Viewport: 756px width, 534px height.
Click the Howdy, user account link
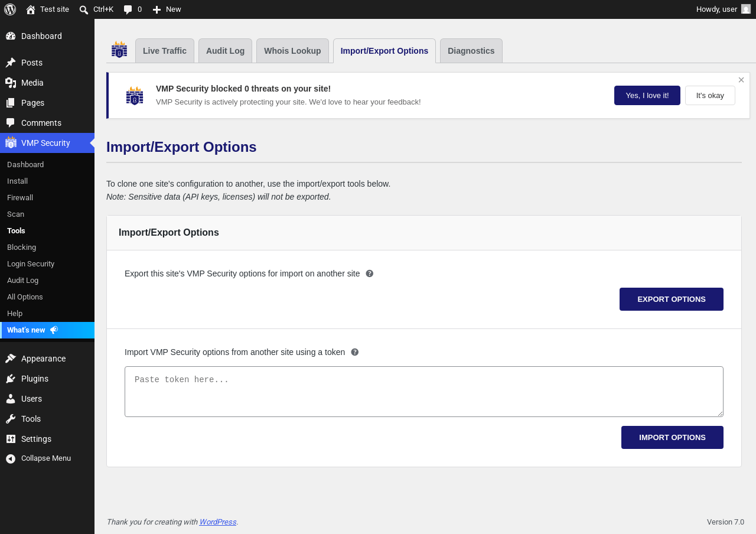pyautogui.click(x=724, y=9)
